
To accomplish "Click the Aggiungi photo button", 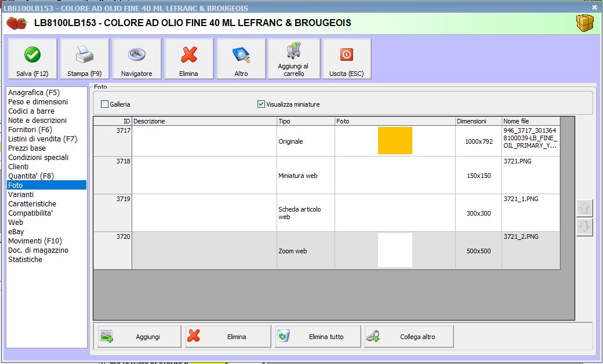I will tap(139, 337).
